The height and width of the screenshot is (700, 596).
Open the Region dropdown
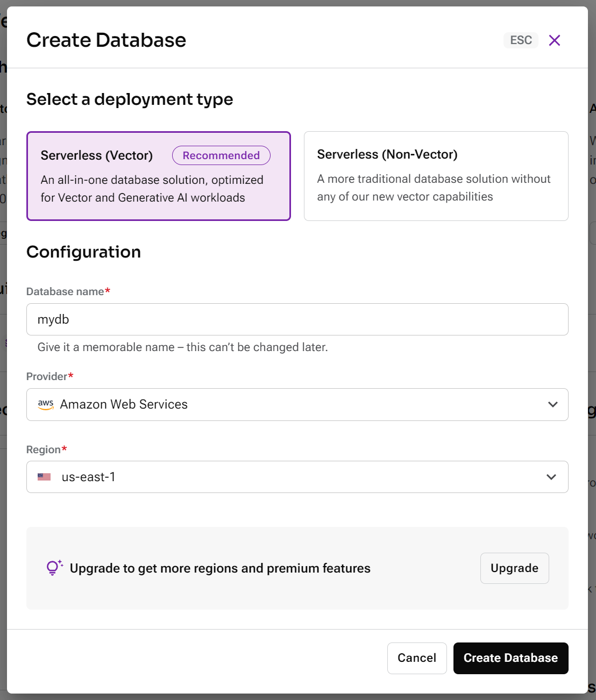297,477
